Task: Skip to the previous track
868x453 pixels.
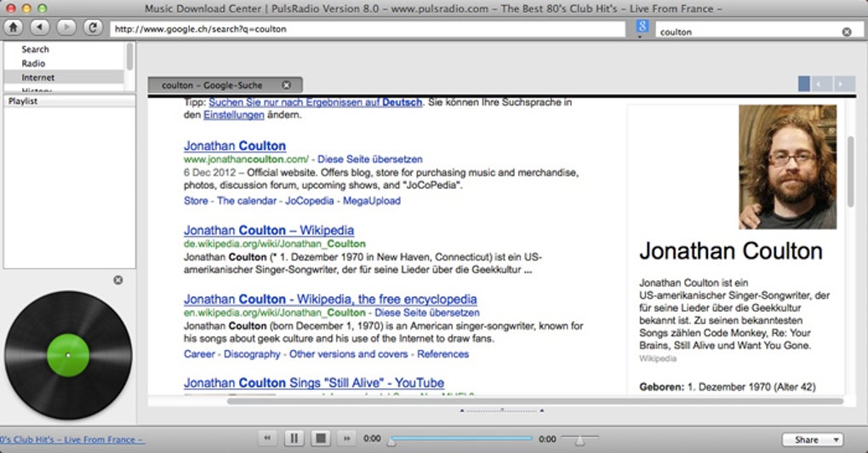Action: point(267,439)
